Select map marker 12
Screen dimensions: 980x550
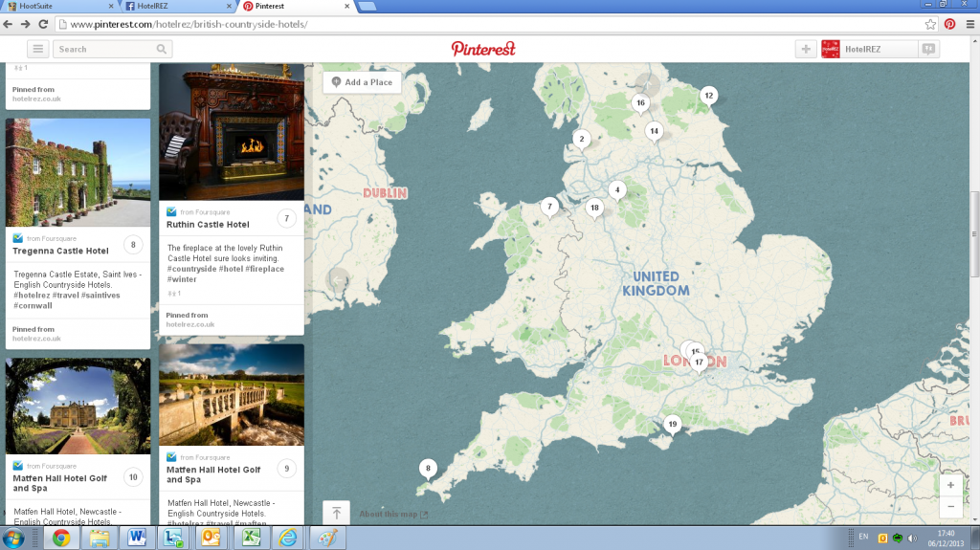point(708,97)
